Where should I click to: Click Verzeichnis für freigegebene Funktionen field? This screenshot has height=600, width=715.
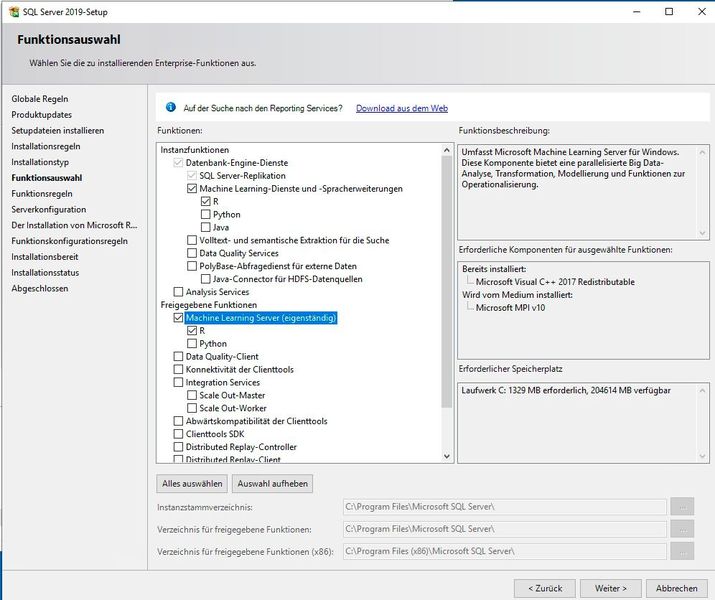pyautogui.click(x=505, y=529)
